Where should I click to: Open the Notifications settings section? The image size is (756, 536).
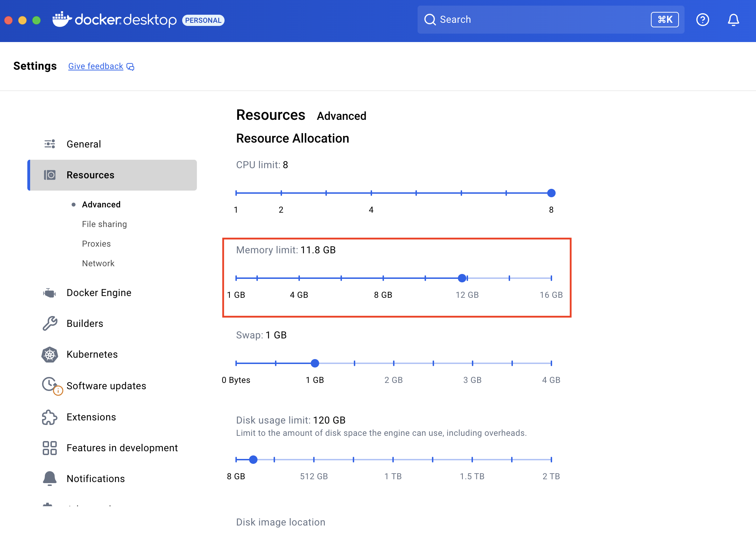[96, 479]
